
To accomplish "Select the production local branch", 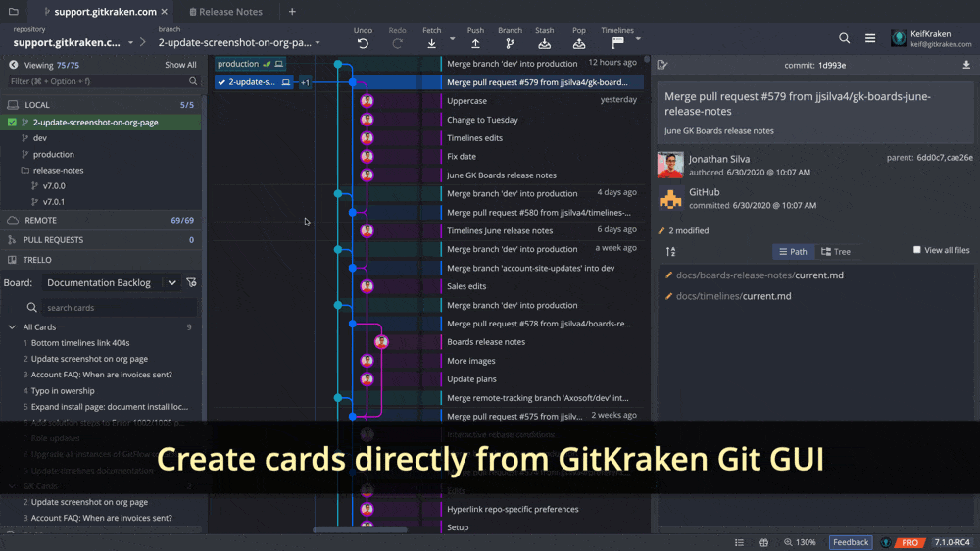I will click(x=53, y=154).
